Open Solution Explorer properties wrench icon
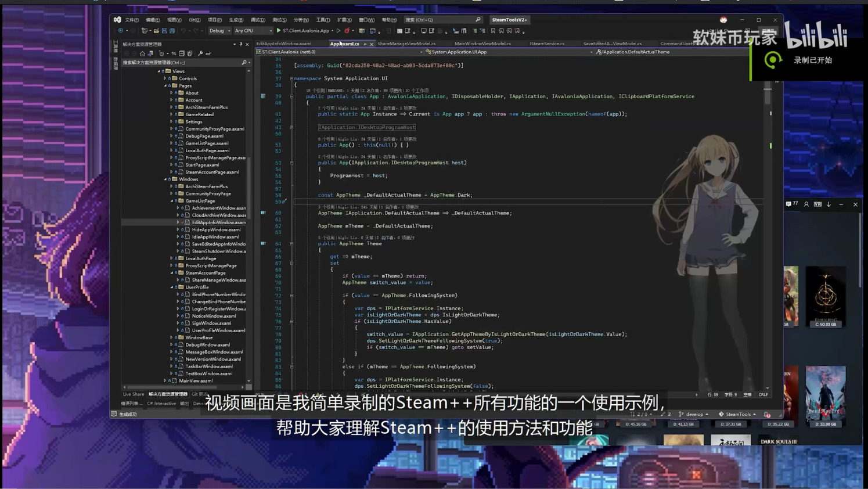868x489 pixels. click(x=200, y=53)
